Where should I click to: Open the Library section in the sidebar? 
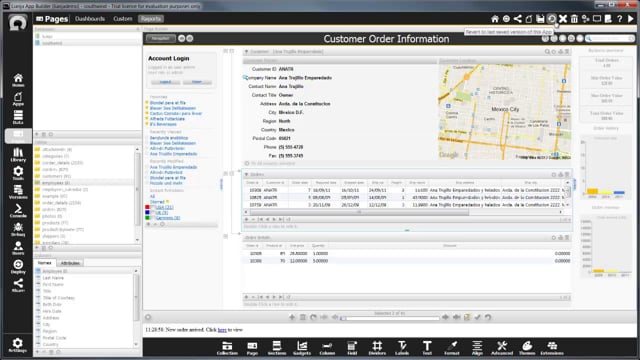tap(18, 155)
